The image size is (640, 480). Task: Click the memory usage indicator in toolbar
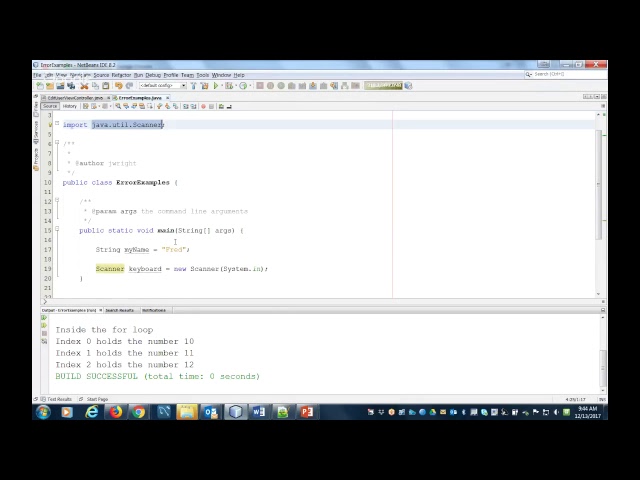[x=384, y=86]
